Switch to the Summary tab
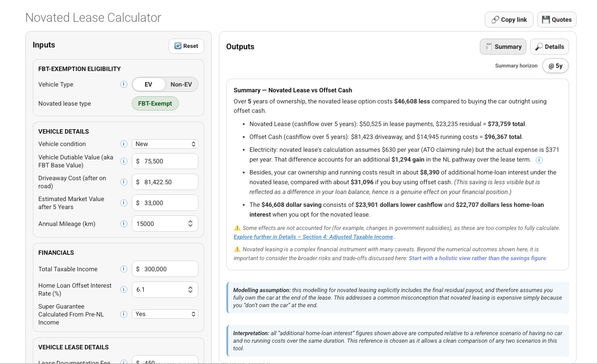This screenshot has height=364, width=597. click(x=503, y=47)
